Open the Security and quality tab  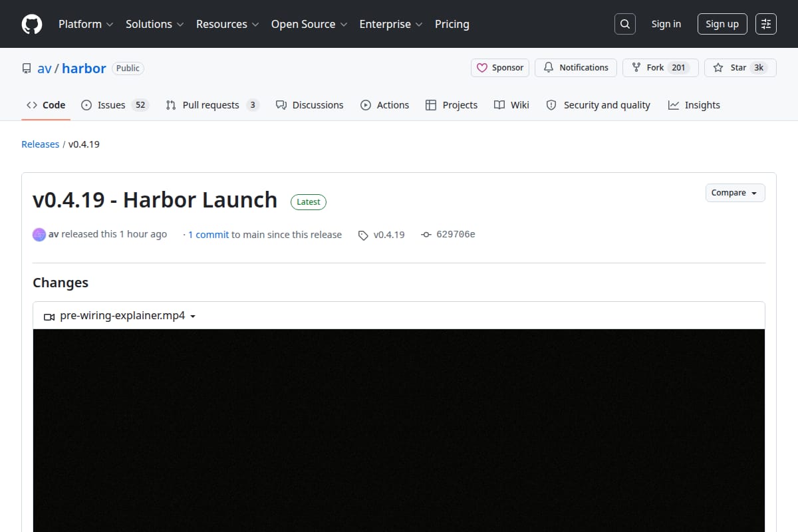[x=598, y=105]
